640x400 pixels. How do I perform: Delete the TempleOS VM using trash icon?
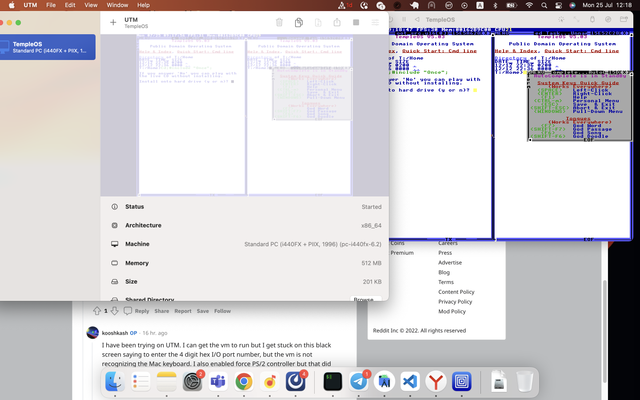279,22
